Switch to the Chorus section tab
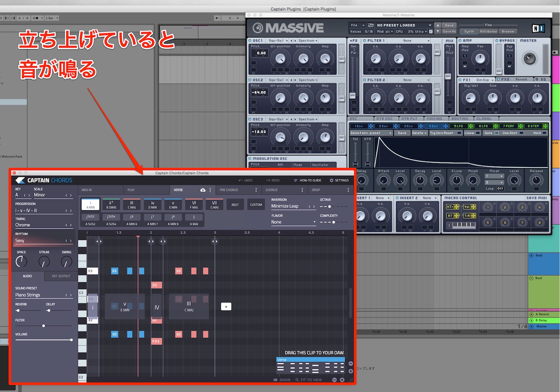Screen dimensions: 560x392 272,190
